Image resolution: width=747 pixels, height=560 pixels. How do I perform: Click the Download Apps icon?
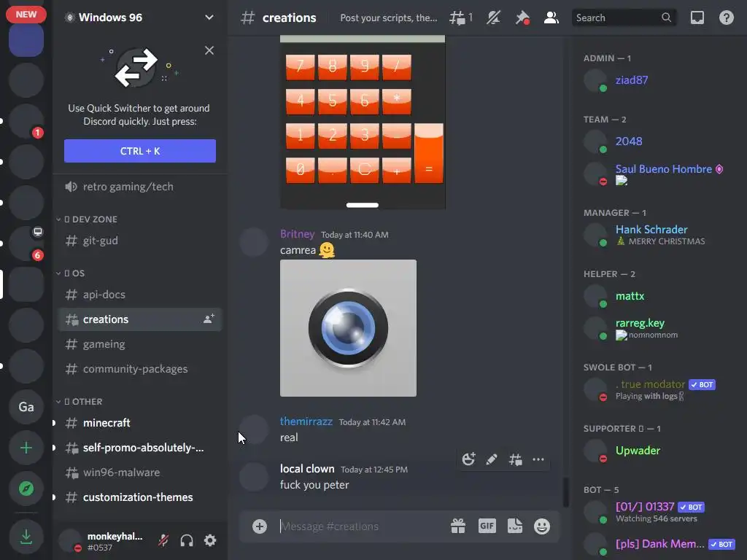click(x=26, y=537)
